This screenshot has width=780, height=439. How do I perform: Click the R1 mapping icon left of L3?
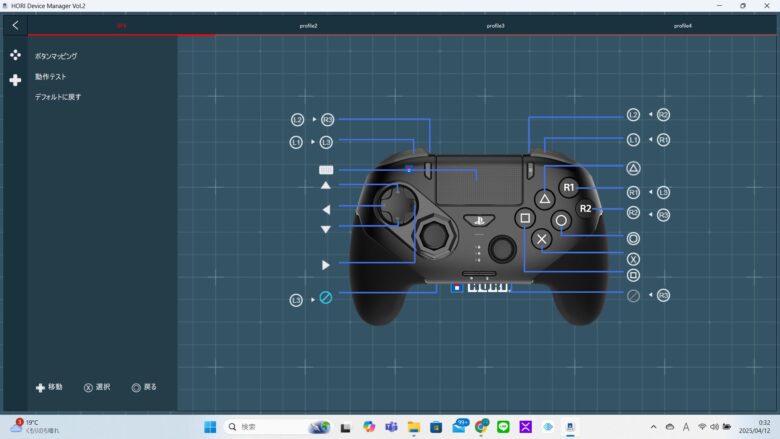pyautogui.click(x=633, y=192)
